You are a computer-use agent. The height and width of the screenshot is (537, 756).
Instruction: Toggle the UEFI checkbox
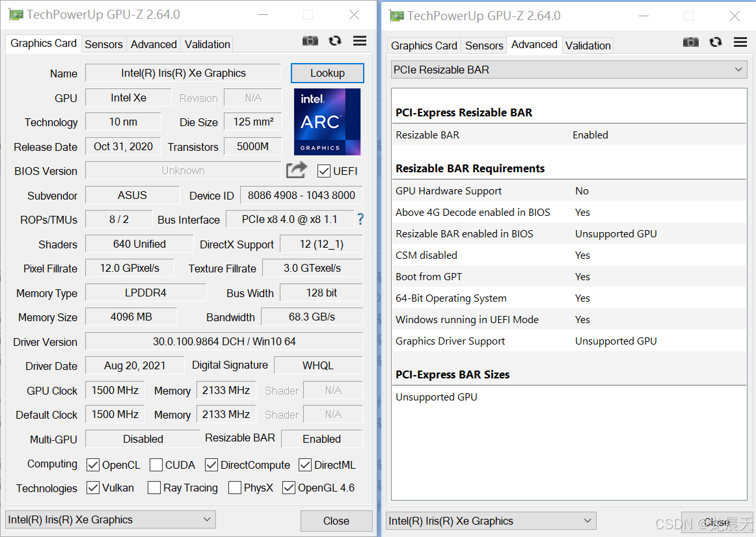324,171
